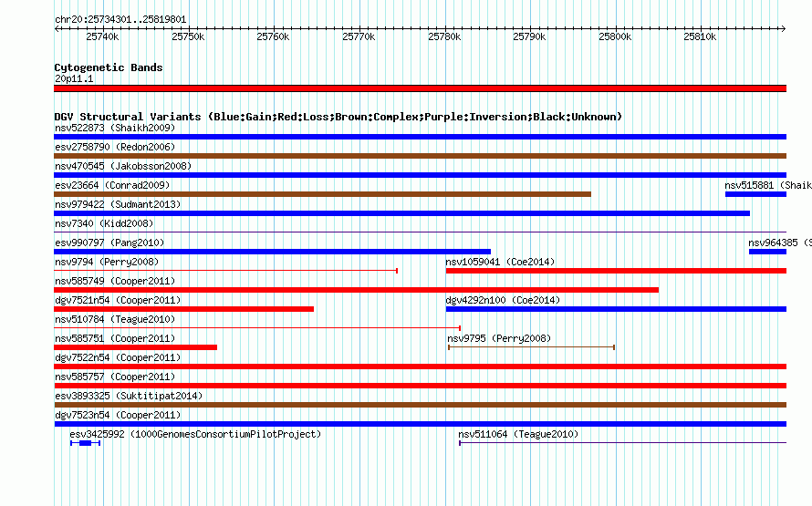The width and height of the screenshot is (812, 506).
Task: Open nsv9795 (Perry2008) label
Action: tap(499, 338)
